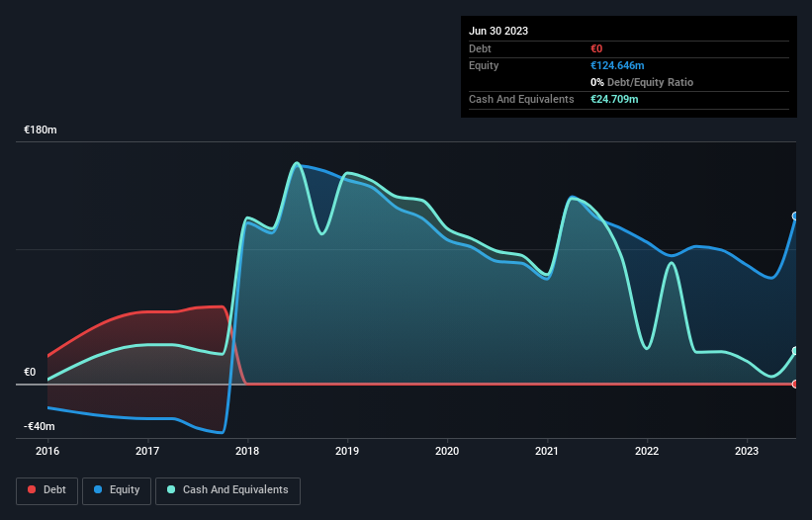812x520 pixels.
Task: Click the -€40m y-axis label
Action: (40, 426)
